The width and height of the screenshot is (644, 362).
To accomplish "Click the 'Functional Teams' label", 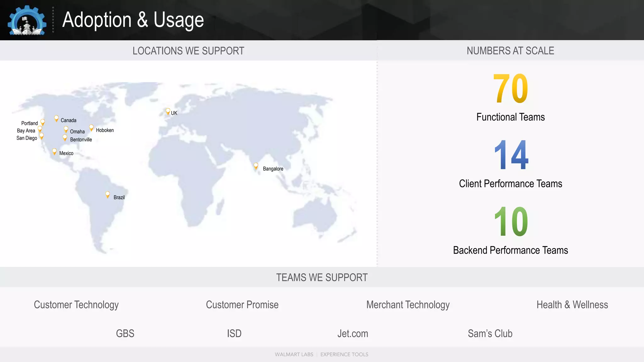I will point(511,117).
